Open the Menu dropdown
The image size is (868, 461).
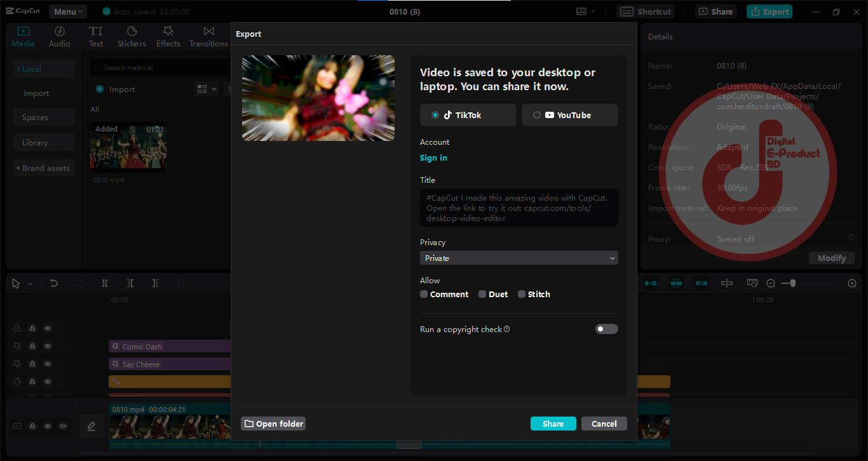pos(69,11)
